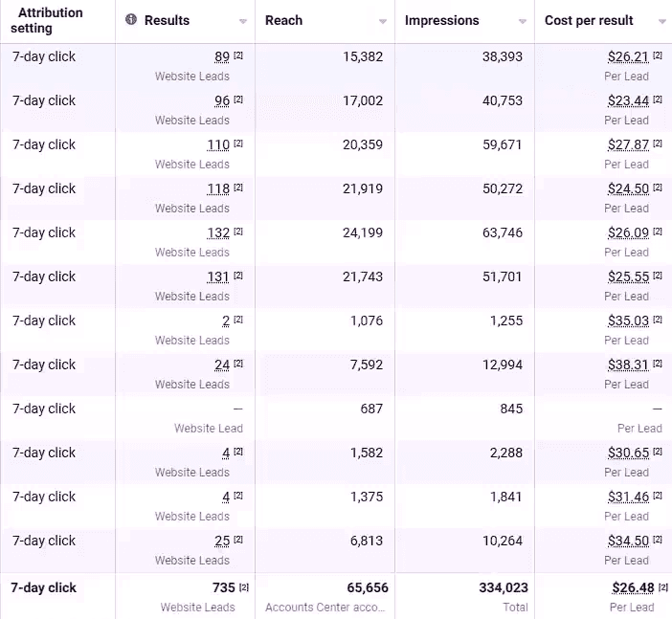Select the impressions value 50,272
Image resolution: width=672 pixels, height=619 pixels.
coord(503,188)
